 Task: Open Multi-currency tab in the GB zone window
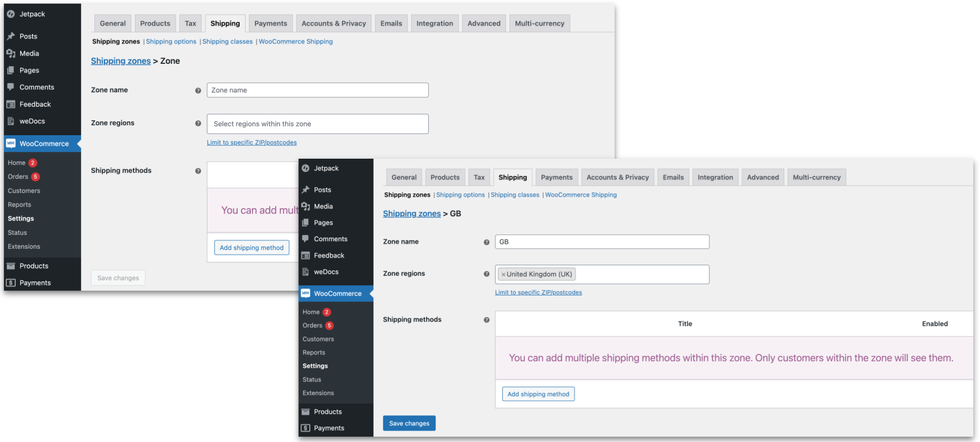point(816,177)
